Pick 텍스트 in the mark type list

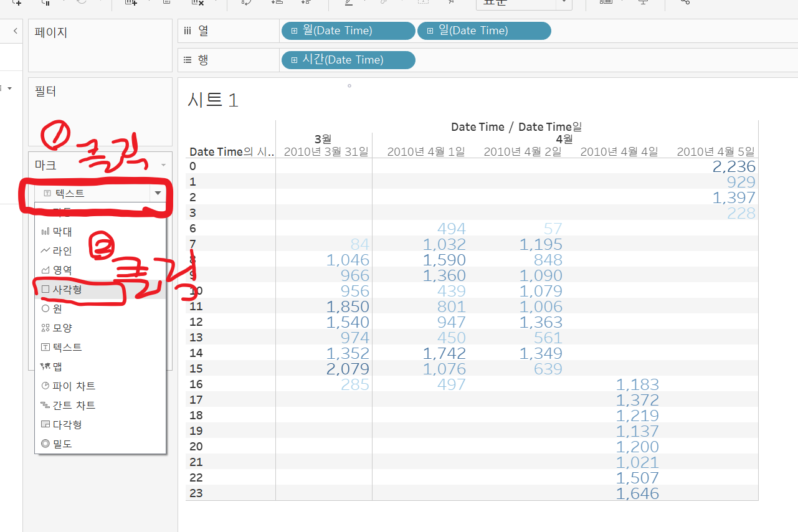tap(100, 347)
